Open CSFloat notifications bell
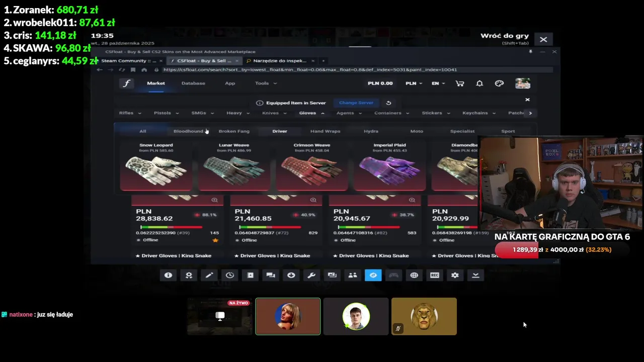The height and width of the screenshot is (362, 644). [x=479, y=83]
